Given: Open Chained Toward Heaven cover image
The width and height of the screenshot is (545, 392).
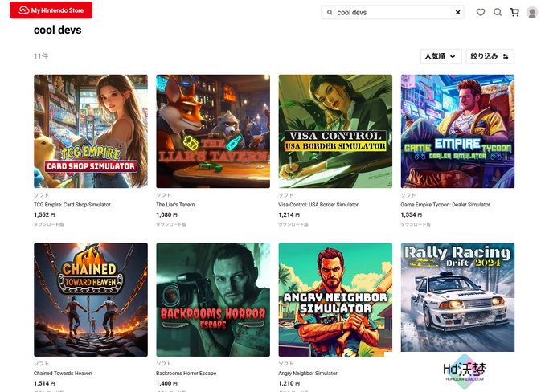Looking at the screenshot, I should pyautogui.click(x=91, y=300).
